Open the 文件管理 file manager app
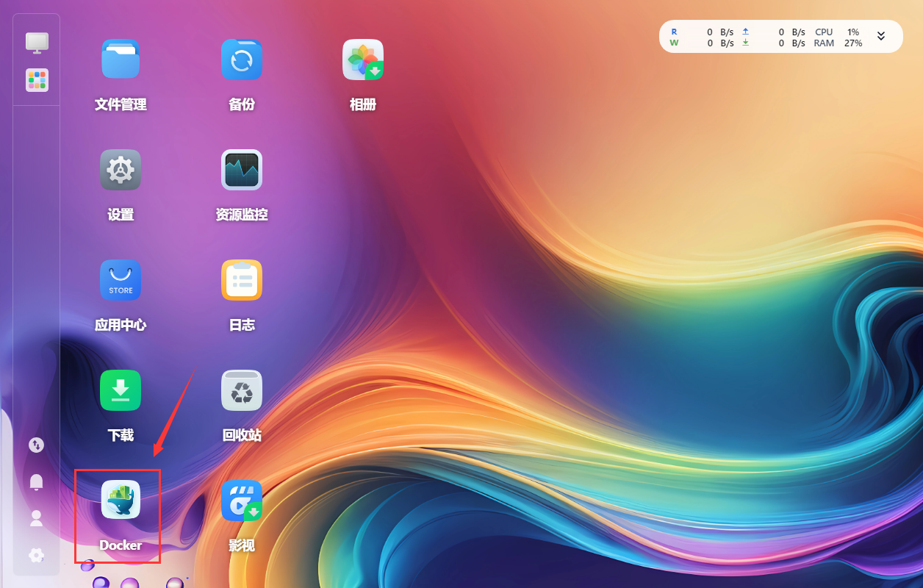Image resolution: width=923 pixels, height=588 pixels. 121,60
